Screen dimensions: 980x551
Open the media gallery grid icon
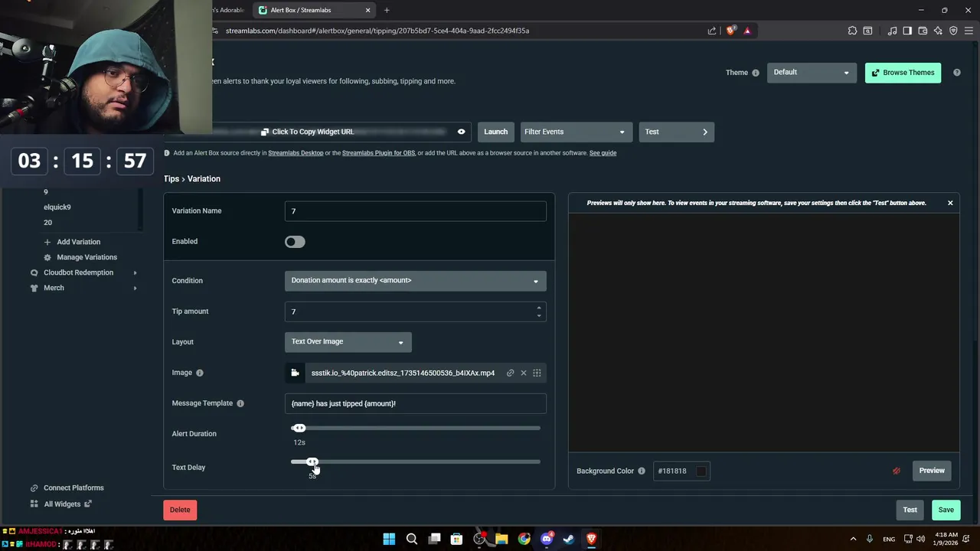[537, 373]
